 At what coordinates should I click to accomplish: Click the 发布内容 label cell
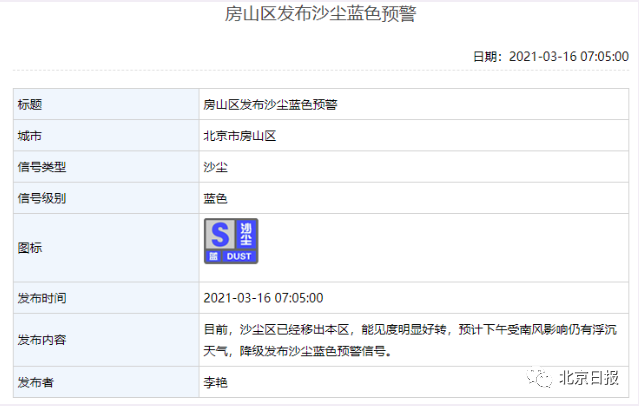[x=106, y=340]
